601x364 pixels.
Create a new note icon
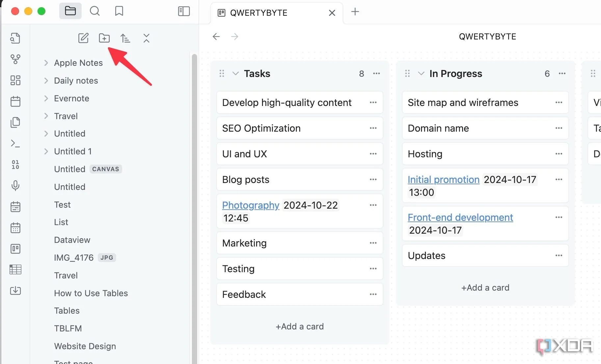pos(83,38)
